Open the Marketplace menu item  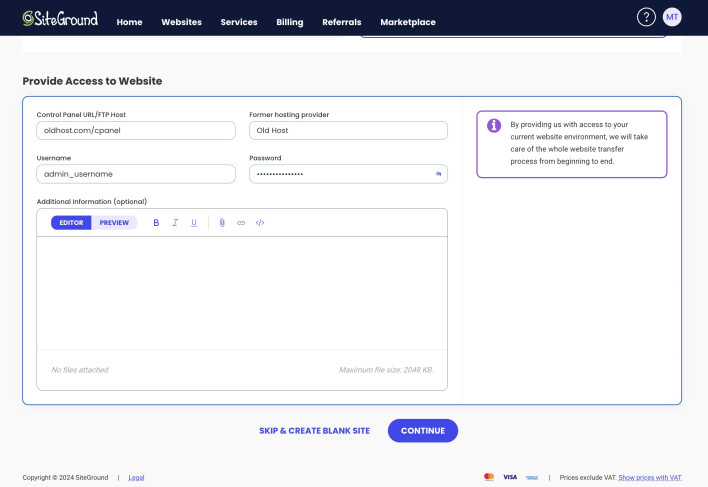click(x=408, y=22)
